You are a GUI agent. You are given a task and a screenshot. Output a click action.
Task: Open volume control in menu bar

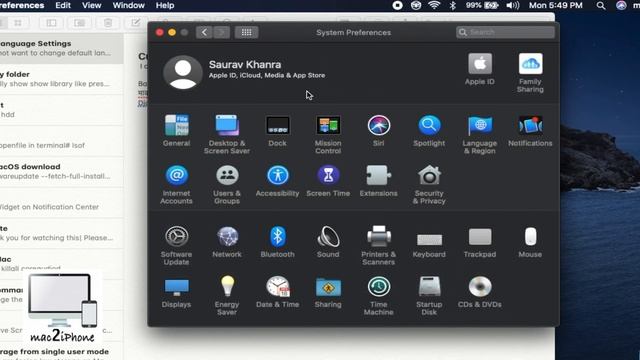coord(513,5)
